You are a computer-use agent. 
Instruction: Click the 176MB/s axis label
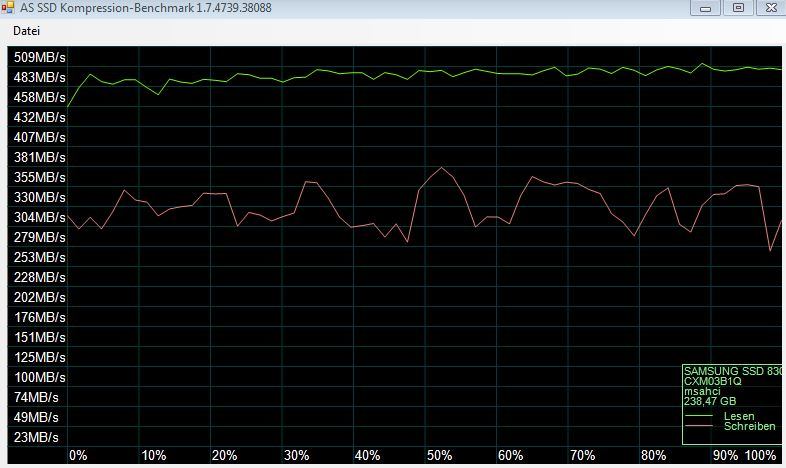coord(40,317)
